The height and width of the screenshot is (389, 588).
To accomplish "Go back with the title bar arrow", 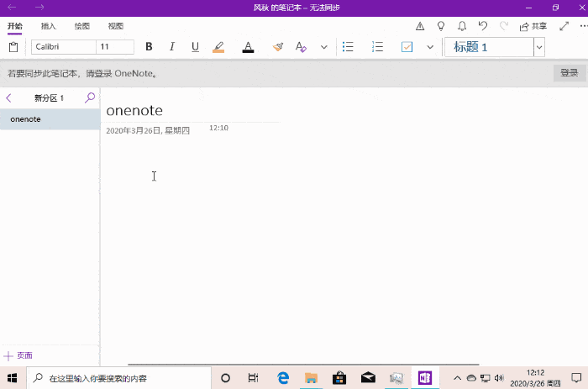I will point(12,7).
